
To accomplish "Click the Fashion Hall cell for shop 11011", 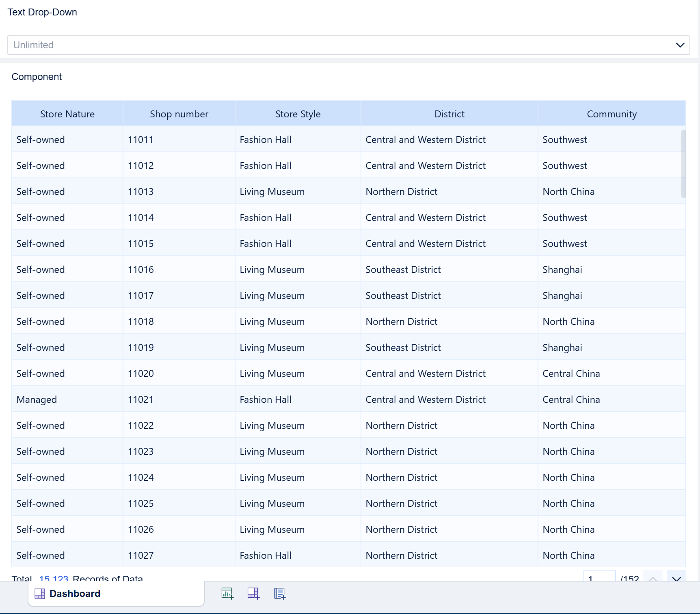I will (x=265, y=139).
